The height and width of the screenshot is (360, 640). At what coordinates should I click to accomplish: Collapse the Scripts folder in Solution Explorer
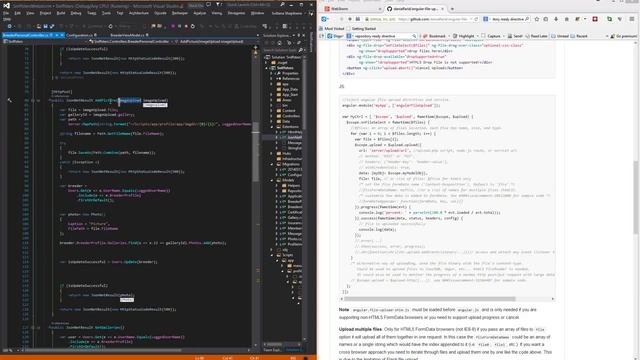click(272, 255)
